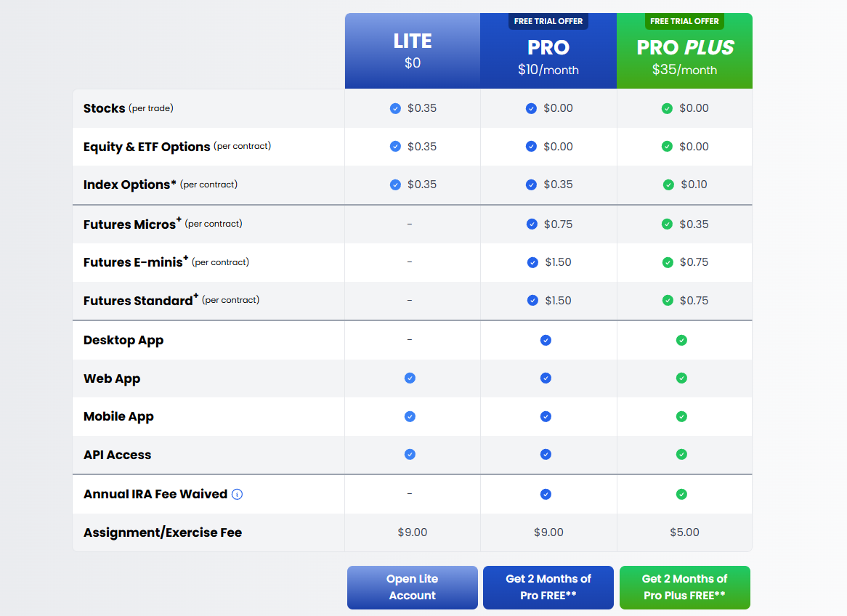Click Pro checkmark in Annual IRA Fee Waived row
This screenshot has width=847, height=616.
pos(546,495)
